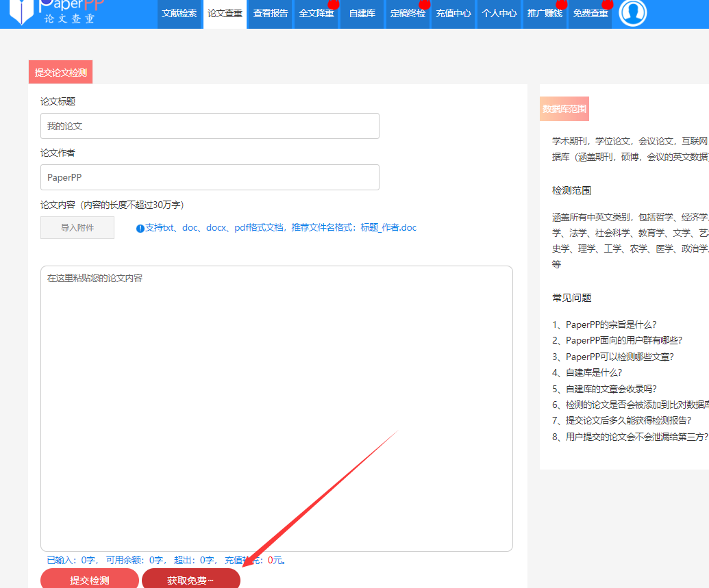This screenshot has width=709, height=588.
Task: Open the user avatar profile icon
Action: [x=632, y=12]
